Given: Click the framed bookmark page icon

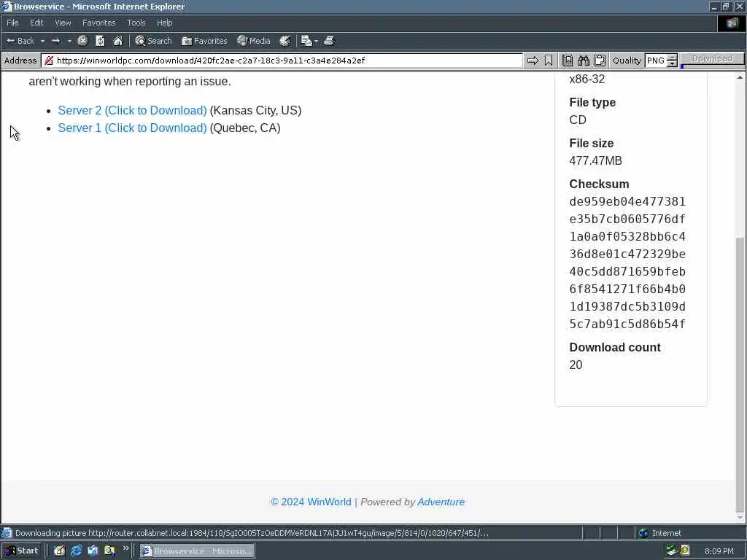Looking at the screenshot, I should pos(568,61).
